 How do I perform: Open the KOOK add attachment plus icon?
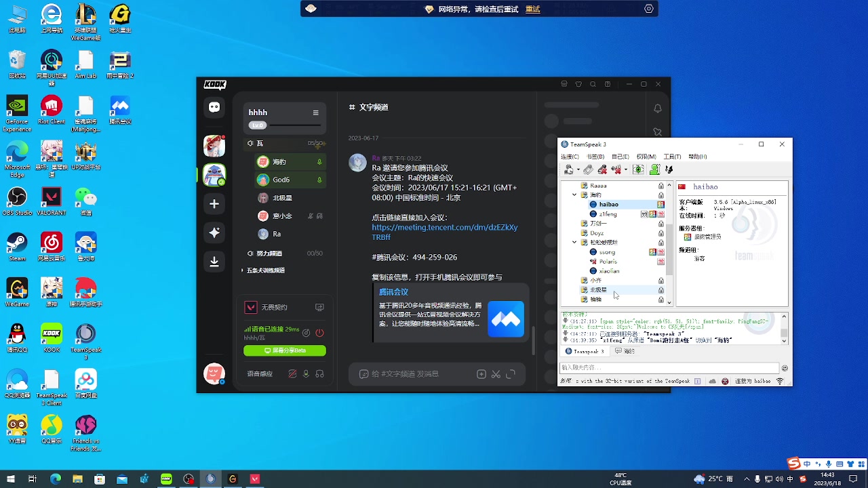[x=481, y=374]
